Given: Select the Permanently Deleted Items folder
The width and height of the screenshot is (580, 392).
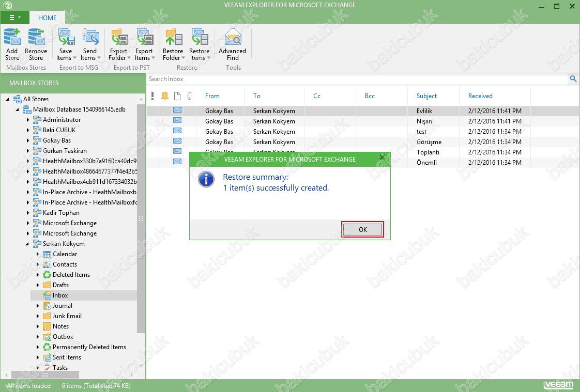Looking at the screenshot, I should click(x=89, y=347).
